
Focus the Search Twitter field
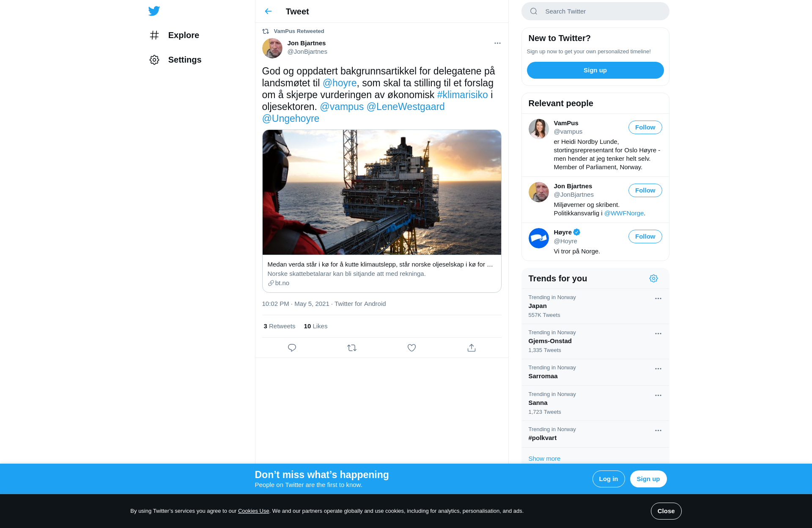point(595,11)
